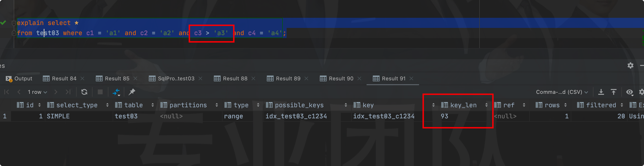Select the SIMPLE cell in the result row
The height and width of the screenshot is (166, 644).
point(79,116)
